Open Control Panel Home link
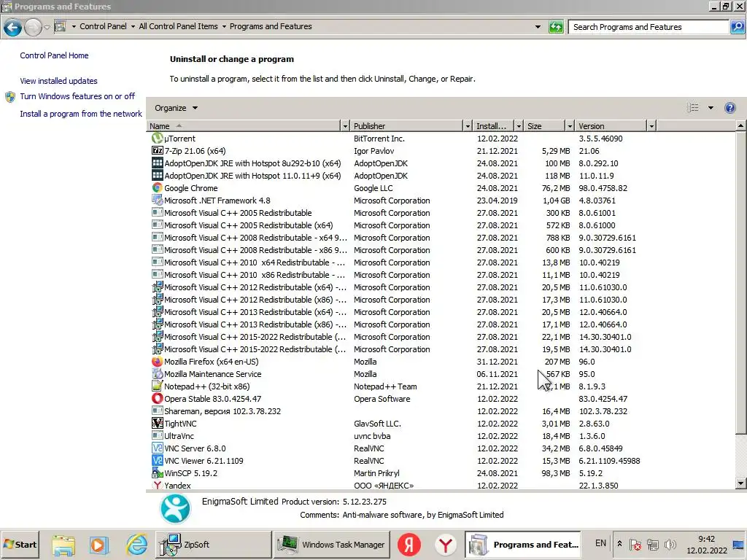Image resolution: width=747 pixels, height=560 pixels. (54, 55)
